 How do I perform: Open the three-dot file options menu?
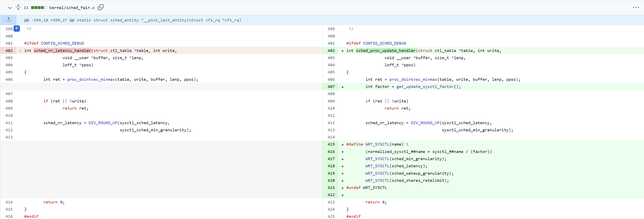click(x=636, y=8)
